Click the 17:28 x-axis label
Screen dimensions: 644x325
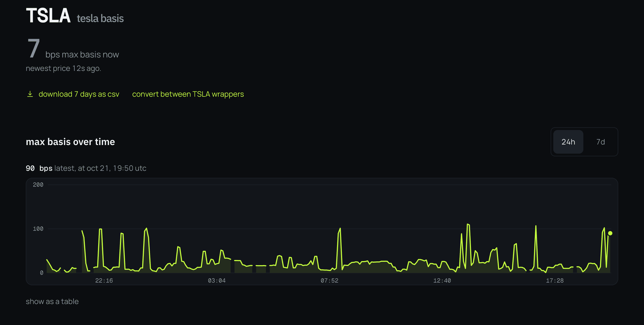coord(555,280)
